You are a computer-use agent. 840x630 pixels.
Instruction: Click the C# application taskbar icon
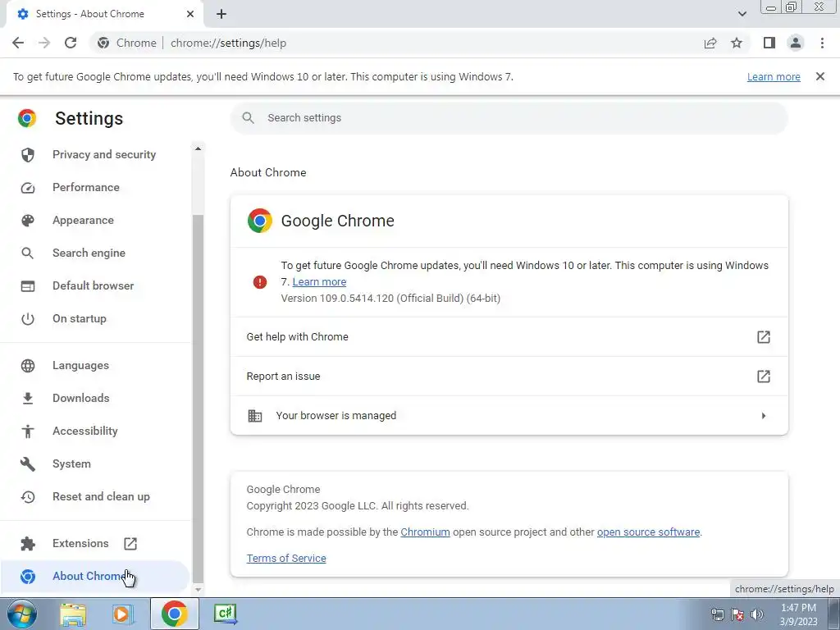[225, 614]
